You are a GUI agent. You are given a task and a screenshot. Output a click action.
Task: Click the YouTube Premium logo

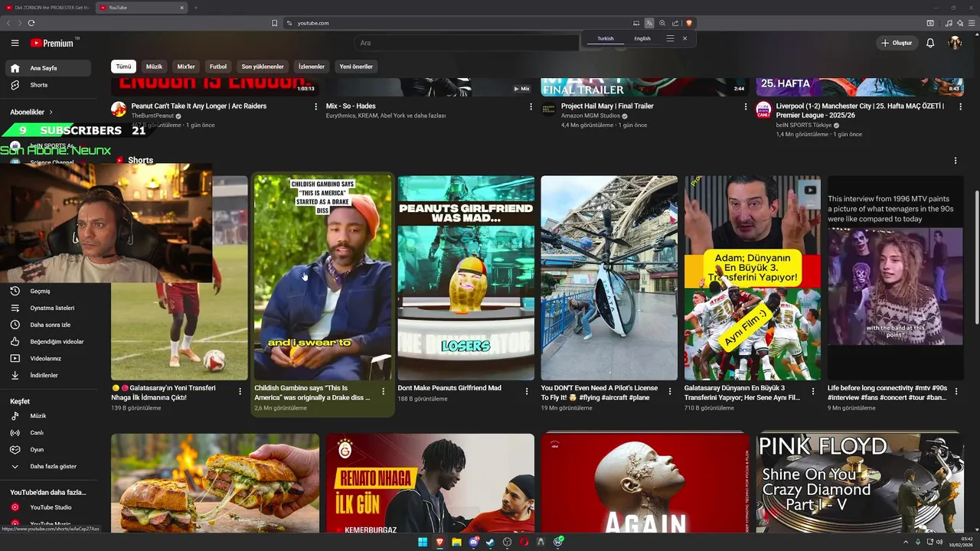coord(52,43)
